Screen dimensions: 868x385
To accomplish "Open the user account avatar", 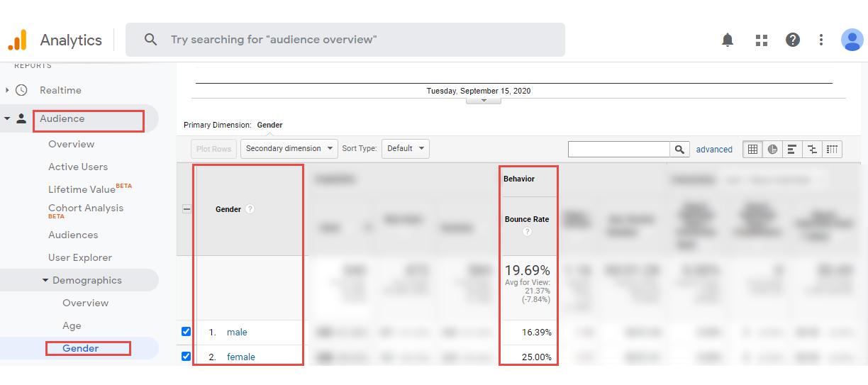I will click(x=852, y=40).
